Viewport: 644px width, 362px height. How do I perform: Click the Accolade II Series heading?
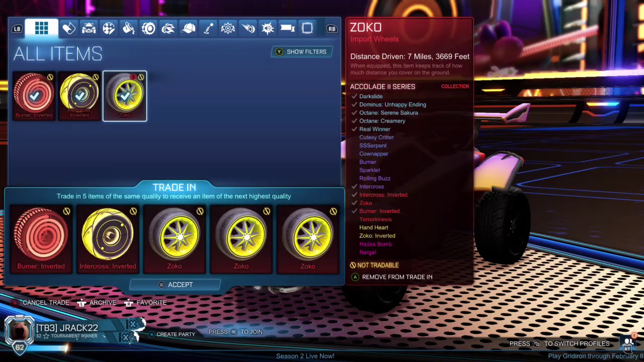pyautogui.click(x=382, y=87)
